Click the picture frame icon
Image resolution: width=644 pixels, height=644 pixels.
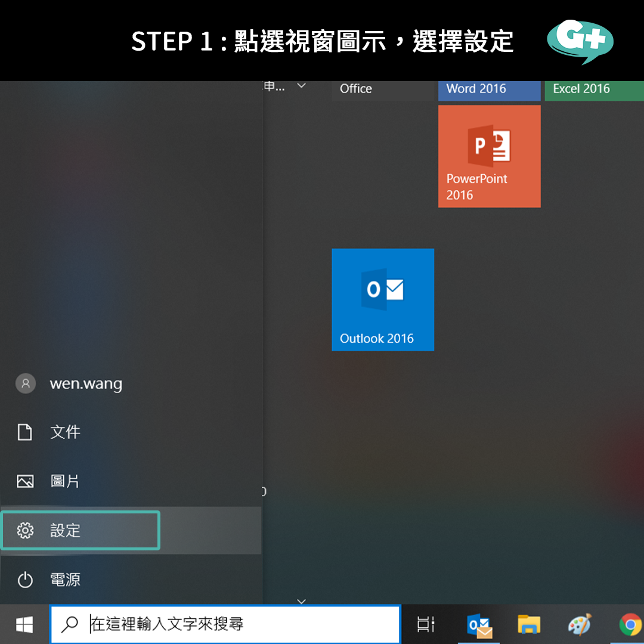click(x=25, y=481)
